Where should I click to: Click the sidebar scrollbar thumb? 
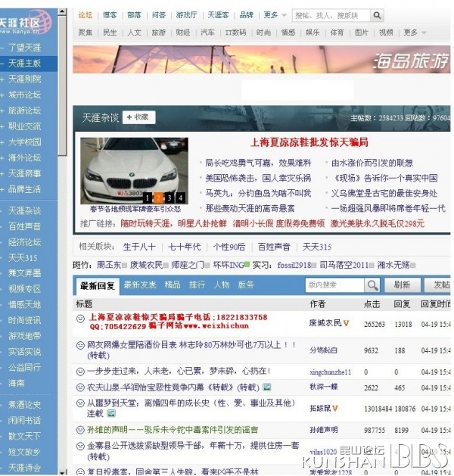[x=62, y=86]
